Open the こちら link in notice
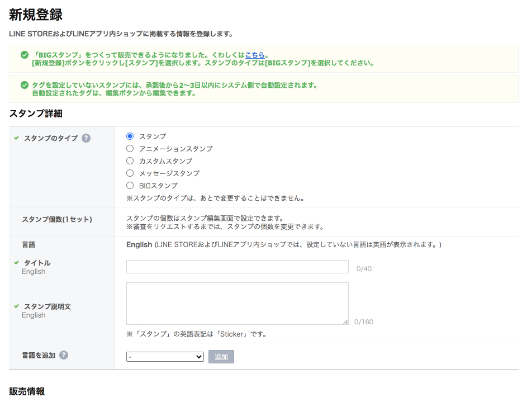 coord(254,55)
